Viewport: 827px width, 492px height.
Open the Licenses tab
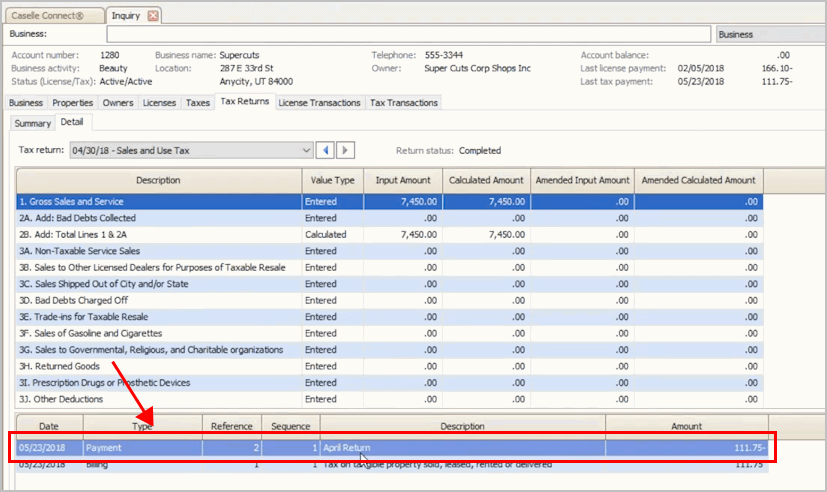pos(159,103)
